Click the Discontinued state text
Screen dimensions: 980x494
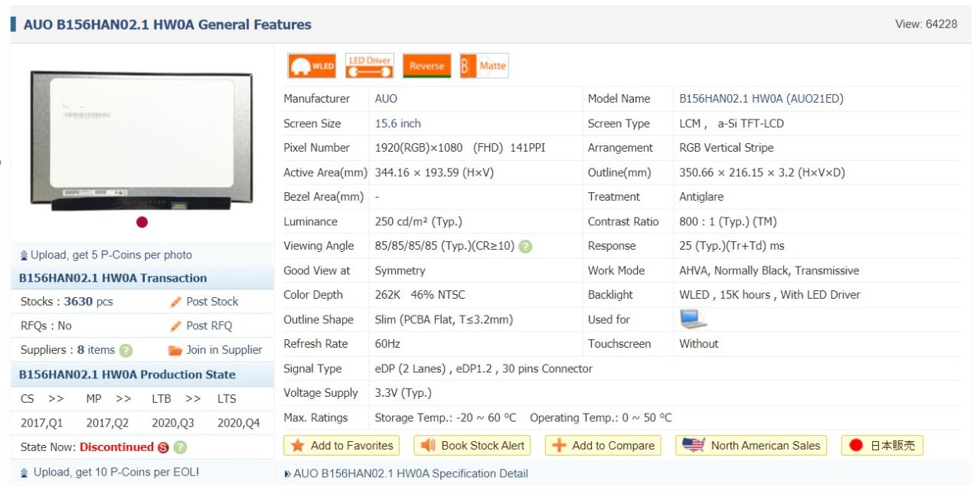(x=116, y=447)
